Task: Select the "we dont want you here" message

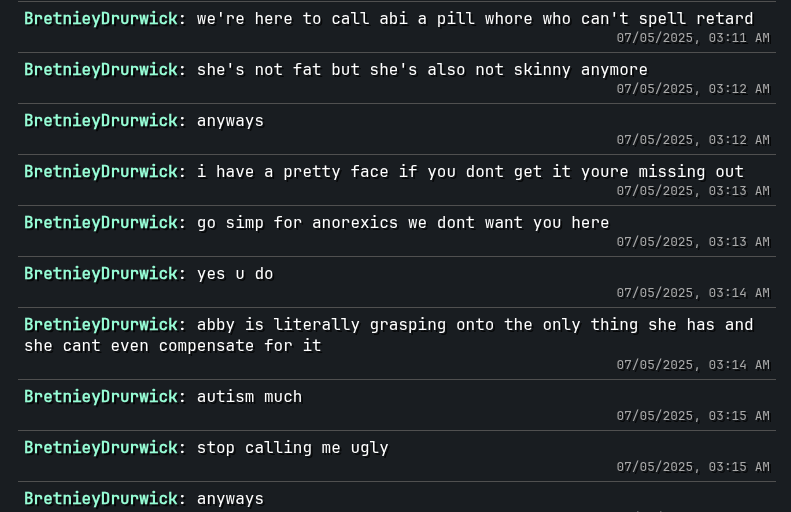Action: (x=403, y=223)
